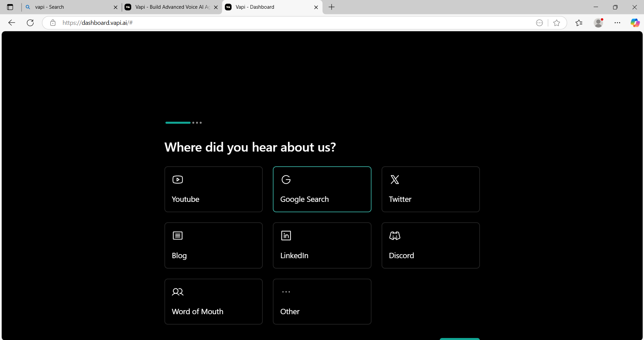
Task: Select Google Search as referral source
Action: (322, 189)
